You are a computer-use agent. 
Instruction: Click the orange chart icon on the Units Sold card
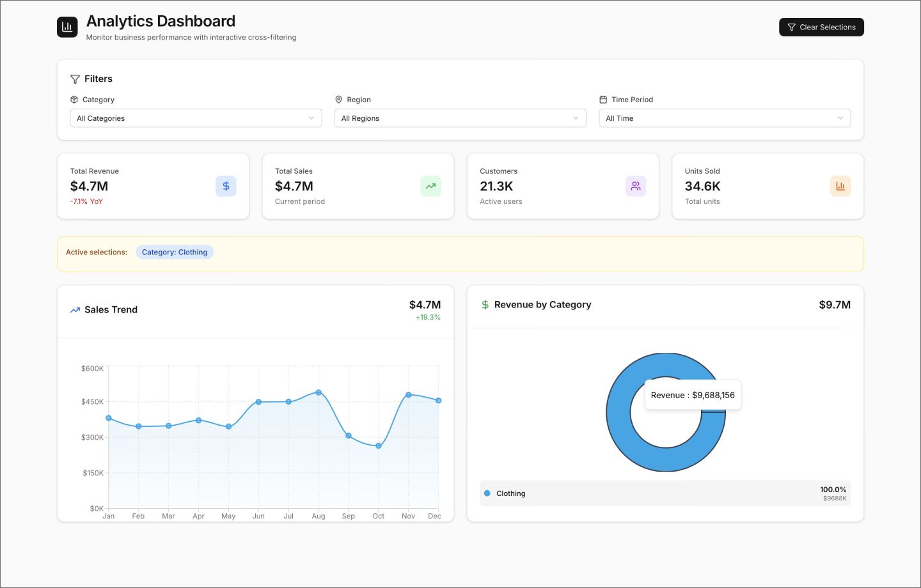point(840,186)
